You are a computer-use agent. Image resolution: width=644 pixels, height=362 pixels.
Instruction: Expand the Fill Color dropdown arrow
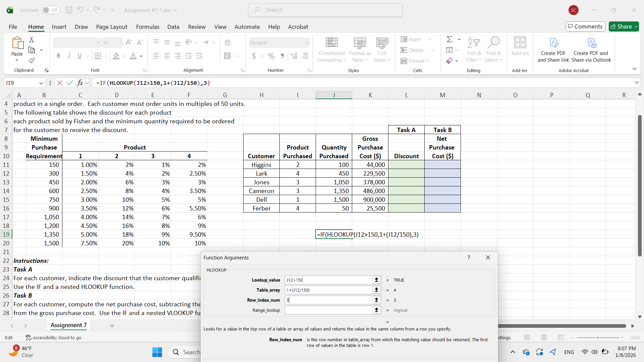coord(123,56)
